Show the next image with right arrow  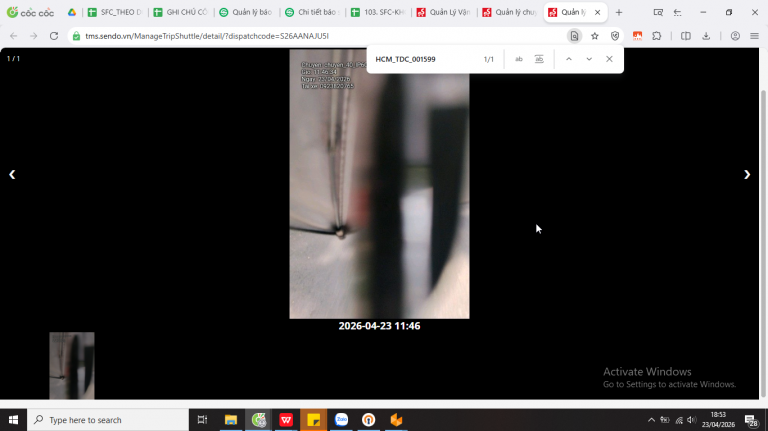747,175
